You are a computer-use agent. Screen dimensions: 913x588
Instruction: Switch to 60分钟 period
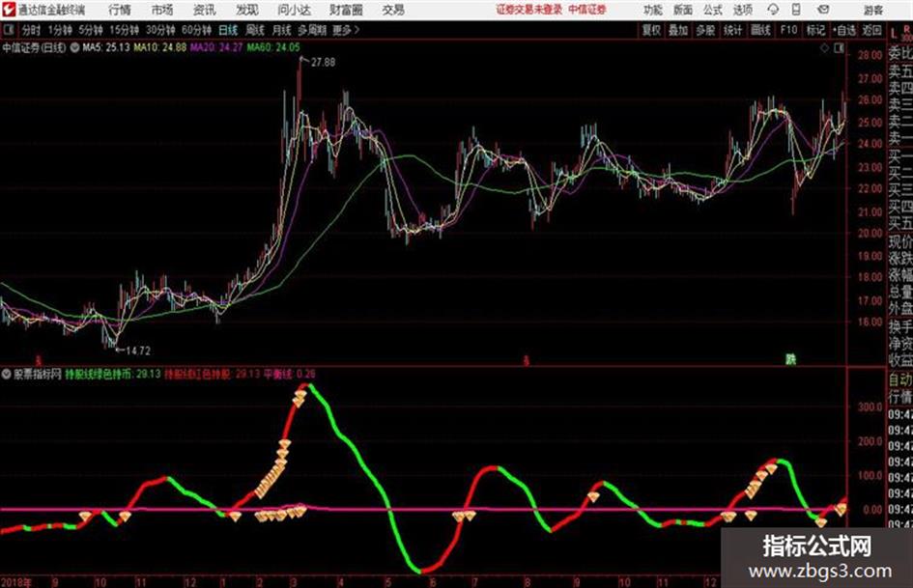point(196,30)
